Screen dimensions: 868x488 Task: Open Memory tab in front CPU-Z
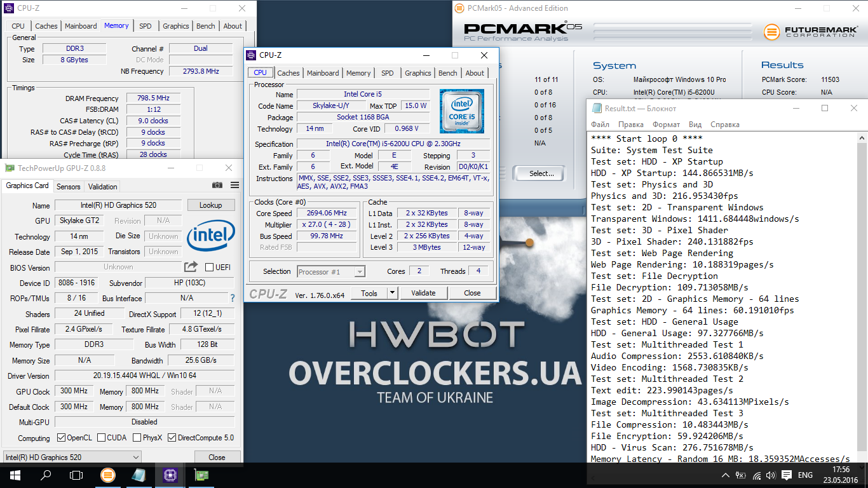pyautogui.click(x=358, y=73)
